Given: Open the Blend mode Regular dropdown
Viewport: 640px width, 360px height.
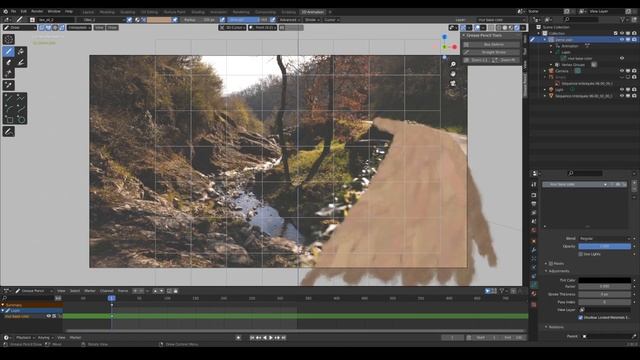Looking at the screenshot, I should pos(604,238).
